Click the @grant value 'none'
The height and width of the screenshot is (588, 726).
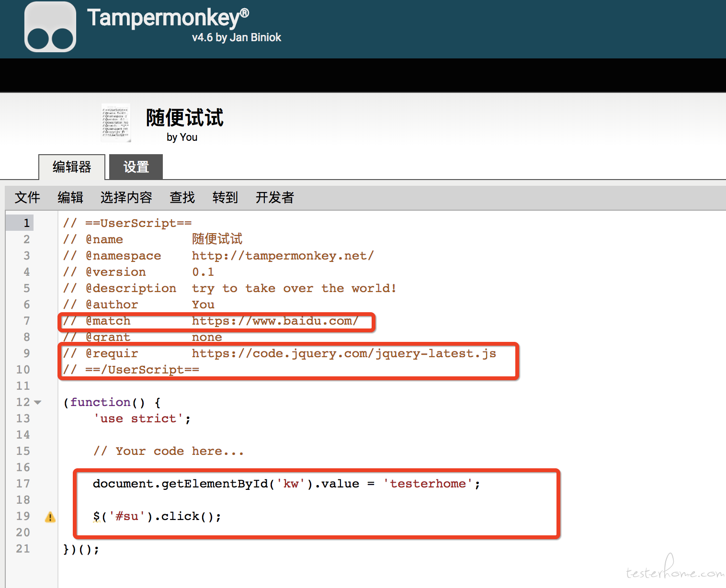[207, 337]
